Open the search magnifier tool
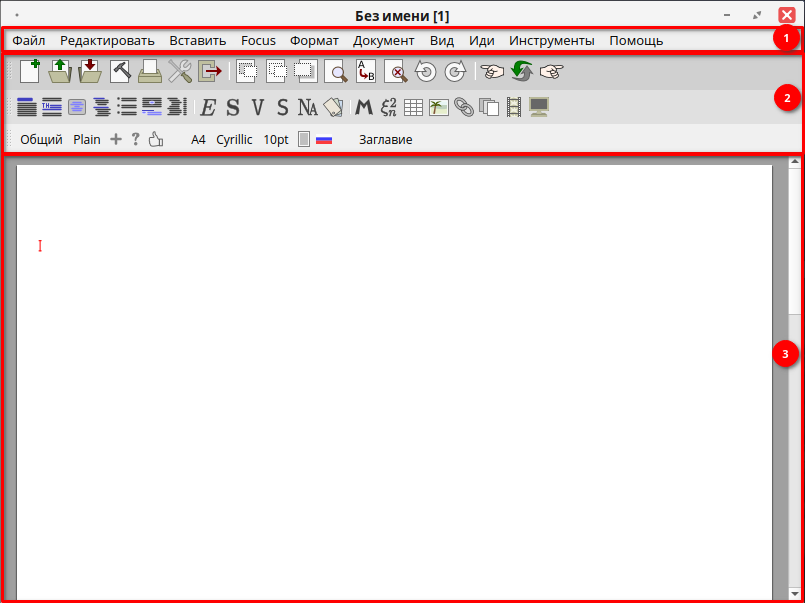Image resolution: width=805 pixels, height=603 pixels. coord(336,71)
